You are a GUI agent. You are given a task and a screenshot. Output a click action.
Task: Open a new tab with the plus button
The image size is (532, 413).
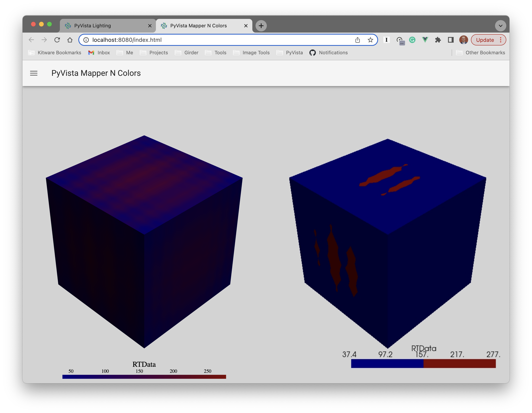pos(261,25)
